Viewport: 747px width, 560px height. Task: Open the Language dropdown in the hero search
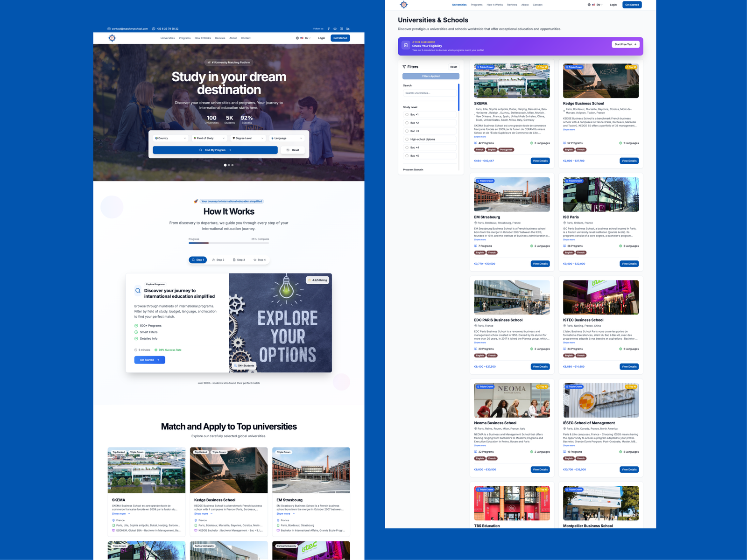click(x=287, y=138)
